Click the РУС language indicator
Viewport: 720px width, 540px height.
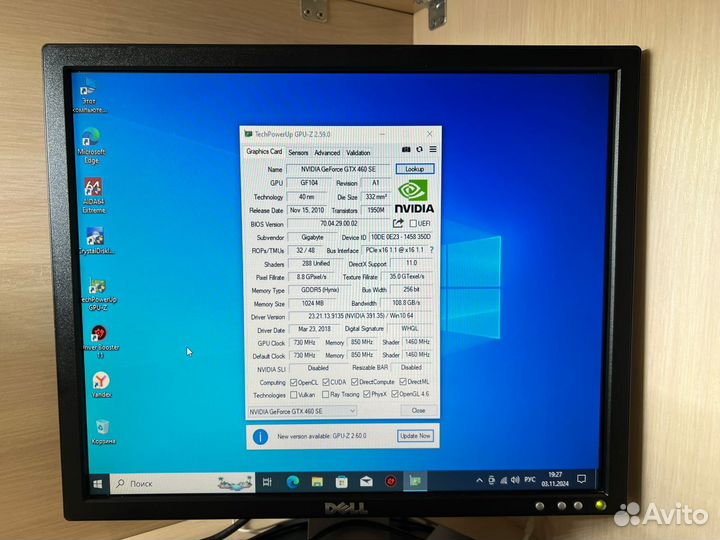pos(530,480)
